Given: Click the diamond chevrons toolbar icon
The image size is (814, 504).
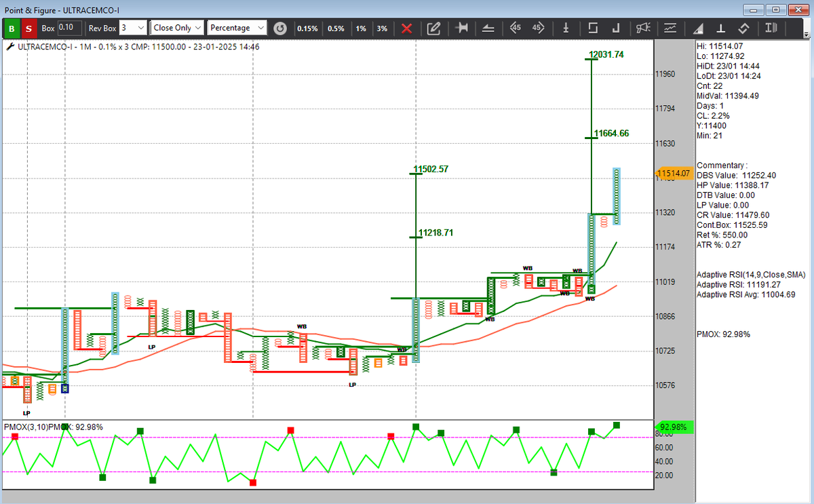Looking at the screenshot, I should point(743,28).
